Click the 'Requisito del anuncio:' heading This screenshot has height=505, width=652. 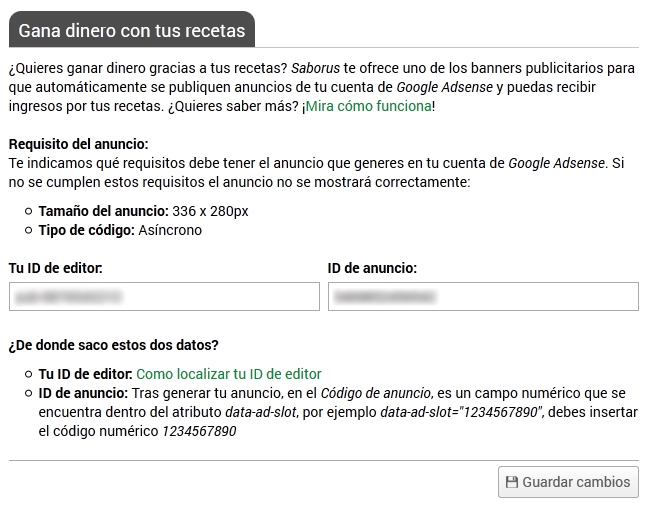pos(79,144)
